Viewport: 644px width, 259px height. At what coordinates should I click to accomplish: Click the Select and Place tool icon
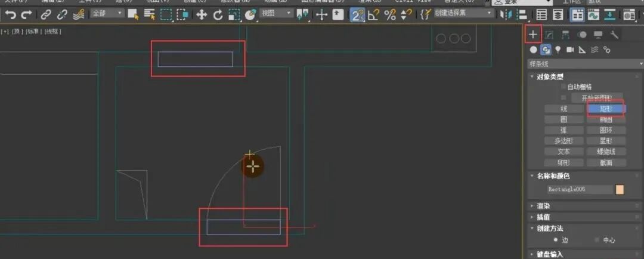(x=250, y=15)
